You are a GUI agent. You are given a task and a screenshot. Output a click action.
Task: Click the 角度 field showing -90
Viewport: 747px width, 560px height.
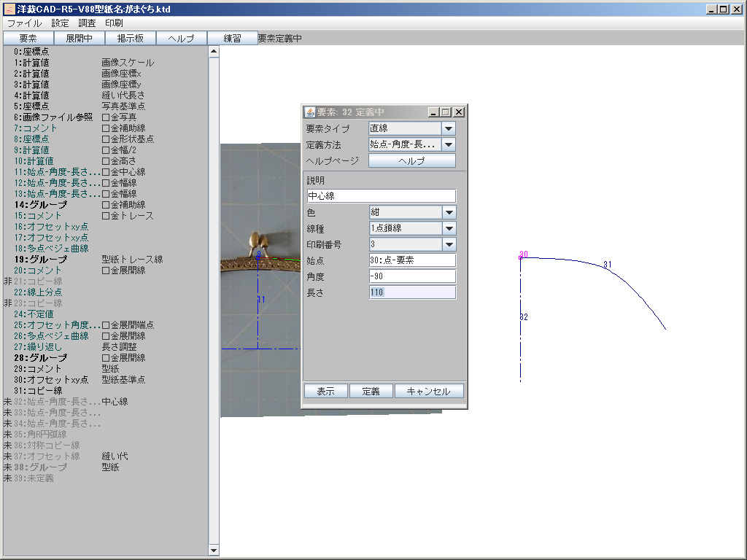(412, 276)
